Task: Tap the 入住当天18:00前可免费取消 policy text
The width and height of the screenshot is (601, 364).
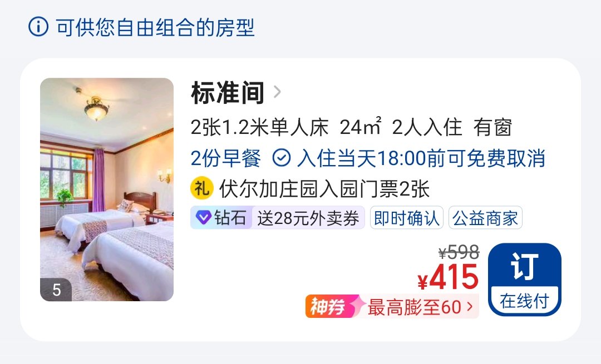Action: (x=421, y=158)
